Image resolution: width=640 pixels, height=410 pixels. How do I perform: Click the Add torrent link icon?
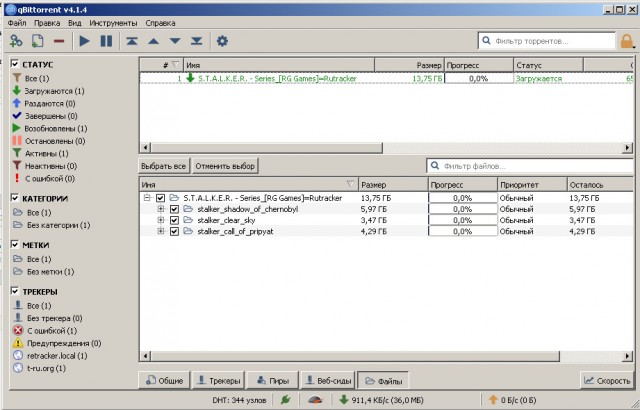16,41
